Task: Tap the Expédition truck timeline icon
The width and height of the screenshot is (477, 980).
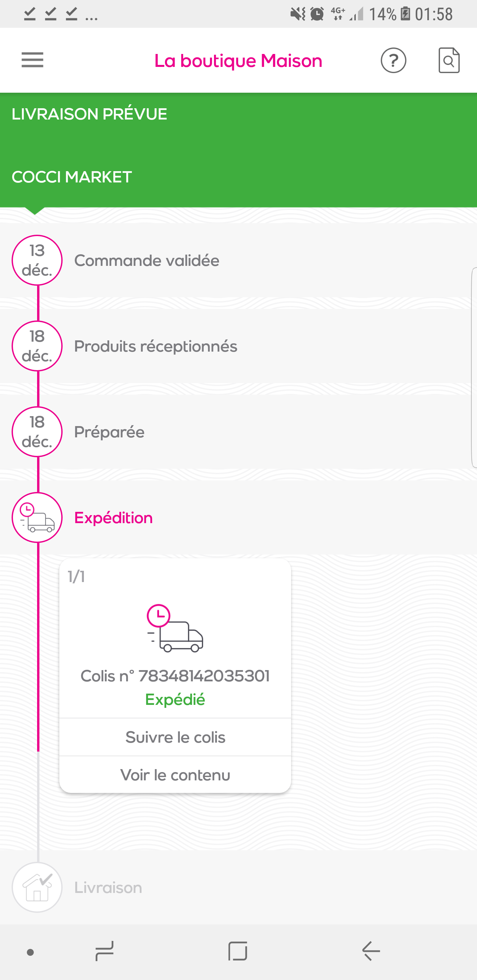Action: [x=37, y=517]
